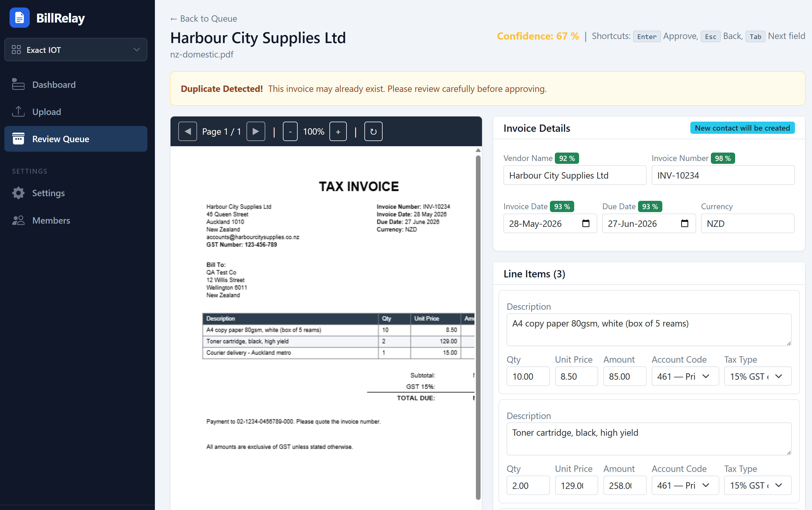Edit Amount 85.00 field

point(624,376)
